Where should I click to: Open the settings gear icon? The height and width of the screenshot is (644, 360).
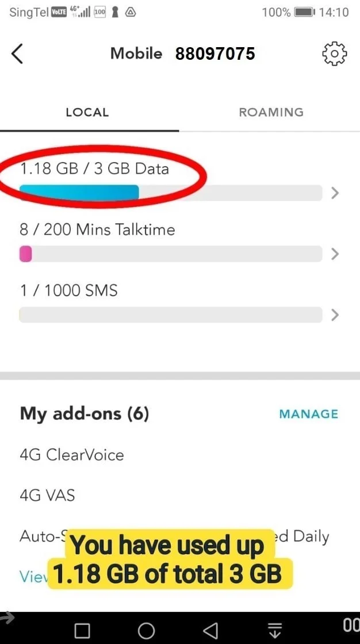[x=334, y=54]
